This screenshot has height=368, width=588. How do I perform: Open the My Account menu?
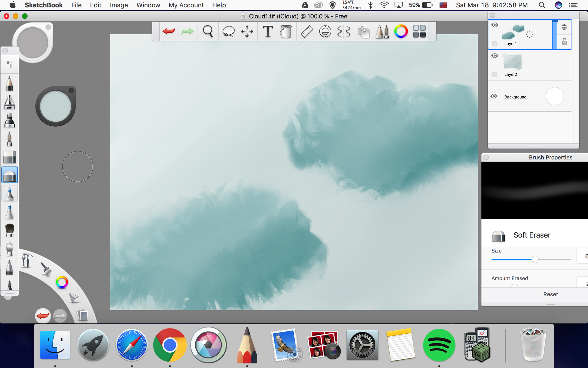pyautogui.click(x=186, y=5)
